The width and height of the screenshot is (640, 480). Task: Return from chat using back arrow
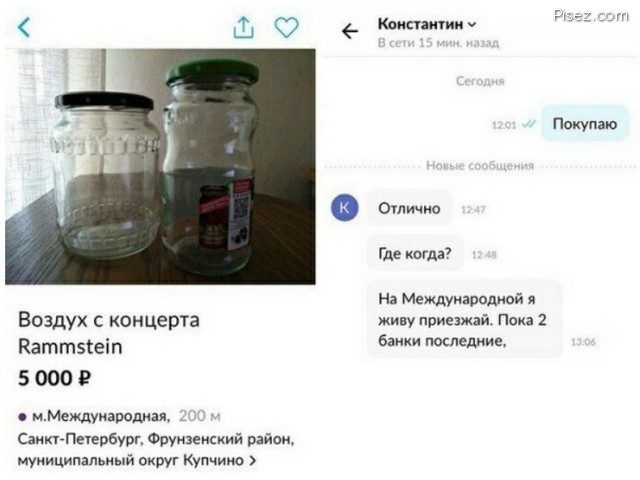[350, 31]
